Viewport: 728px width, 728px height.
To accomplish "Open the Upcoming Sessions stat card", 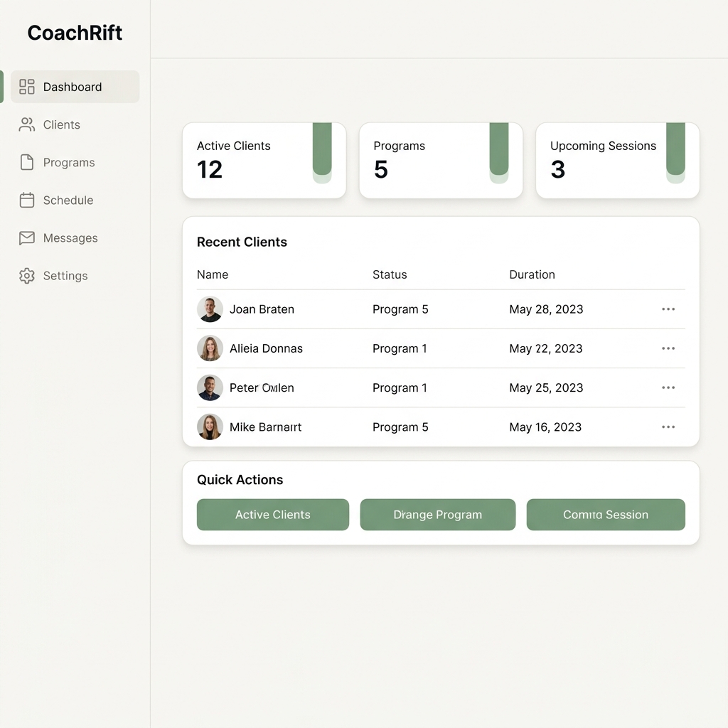I will 618,160.
